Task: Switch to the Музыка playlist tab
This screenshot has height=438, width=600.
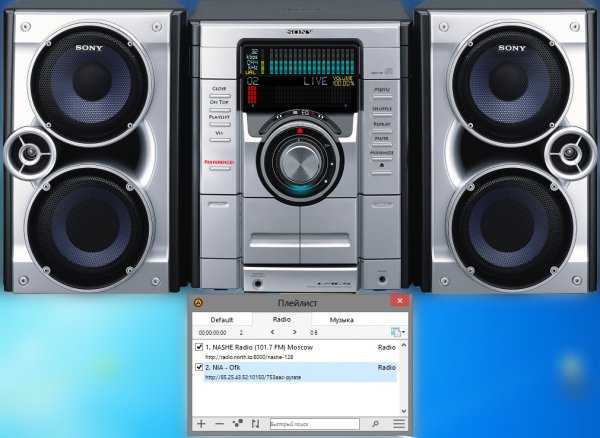Action: pos(341,320)
